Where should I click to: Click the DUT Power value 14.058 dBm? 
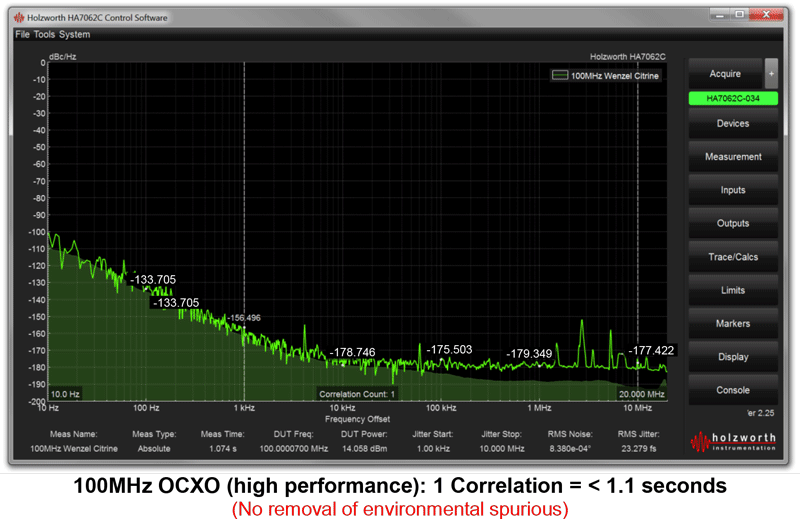pyautogui.click(x=365, y=449)
